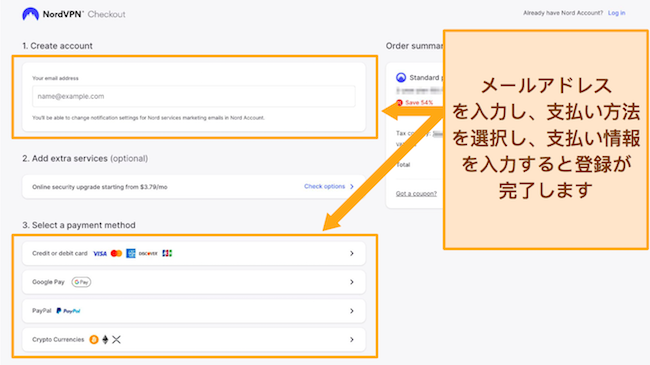Click the Discover card icon
The width and height of the screenshot is (650, 365).
click(x=148, y=253)
